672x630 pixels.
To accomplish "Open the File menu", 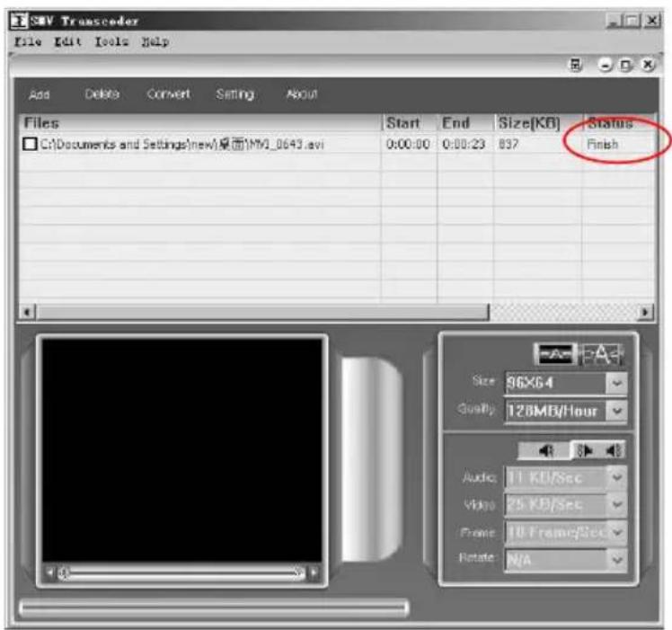I will pos(28,41).
